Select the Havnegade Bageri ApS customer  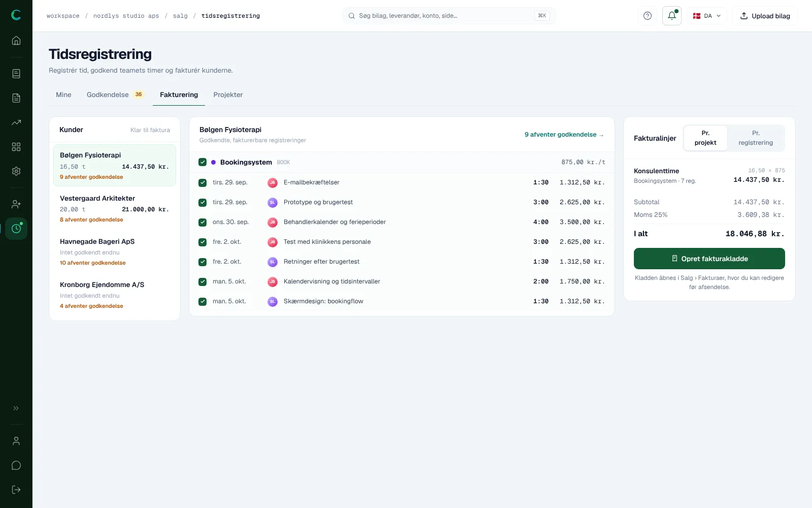pos(115,252)
